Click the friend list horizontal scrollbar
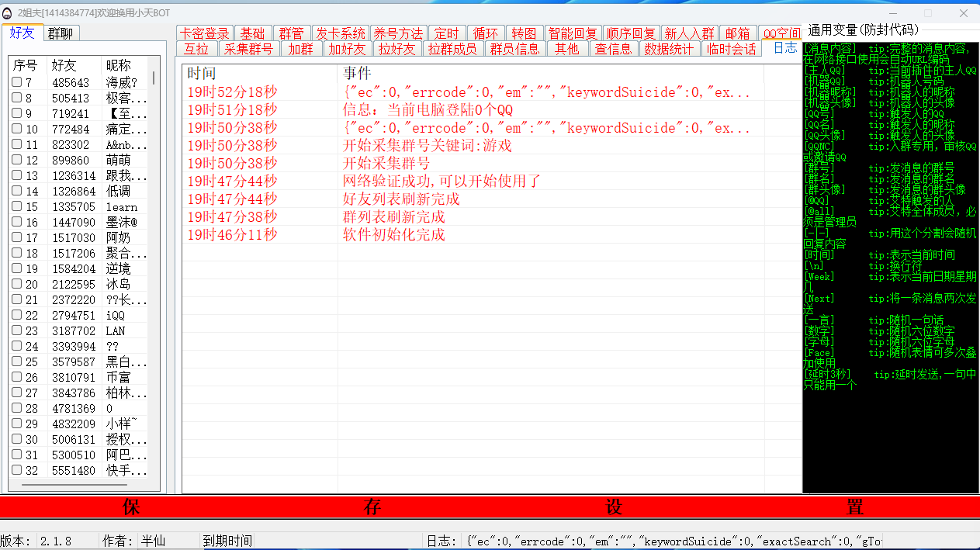This screenshot has width=980, height=550. point(85,485)
